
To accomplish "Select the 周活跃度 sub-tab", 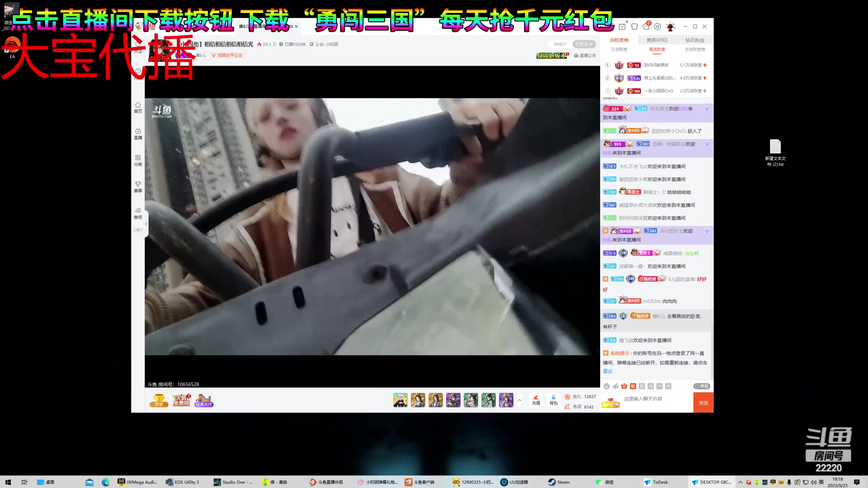I will coord(657,49).
